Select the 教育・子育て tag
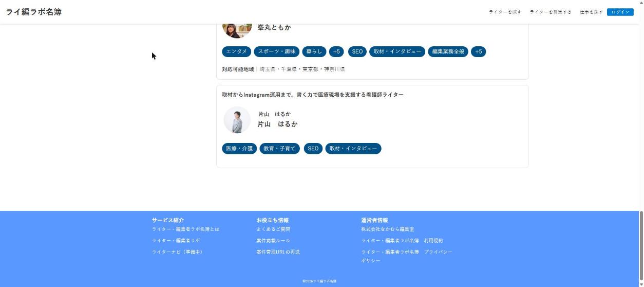Screen dimensions: 644x287 point(279,149)
